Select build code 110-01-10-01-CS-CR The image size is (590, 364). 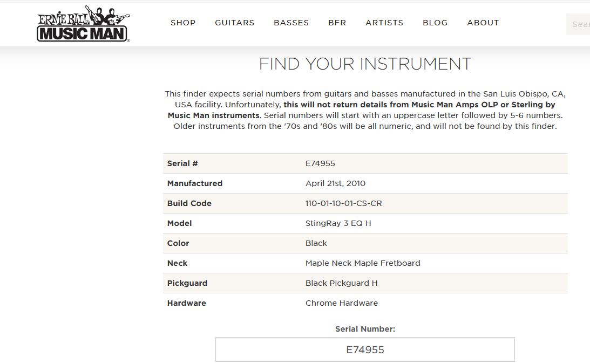pyautogui.click(x=343, y=203)
